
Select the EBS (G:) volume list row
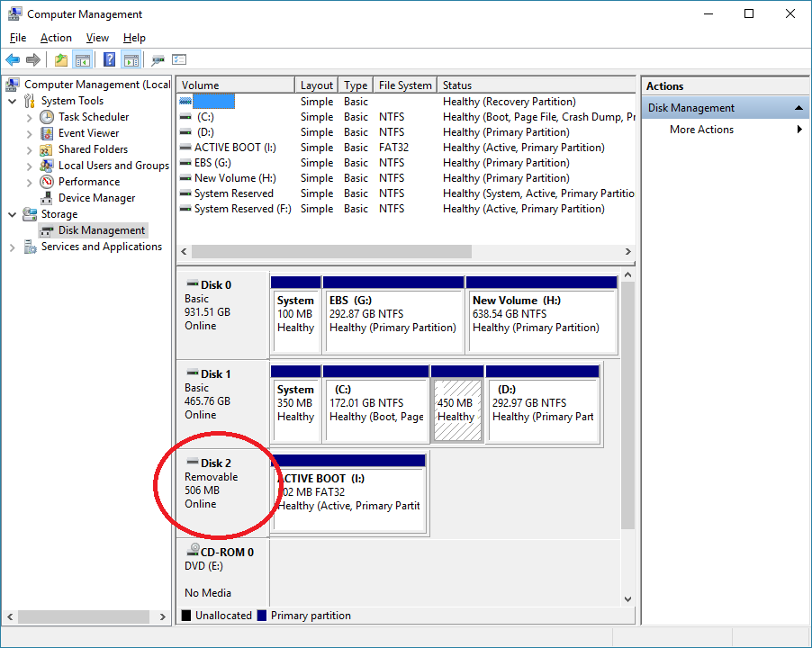coord(406,163)
